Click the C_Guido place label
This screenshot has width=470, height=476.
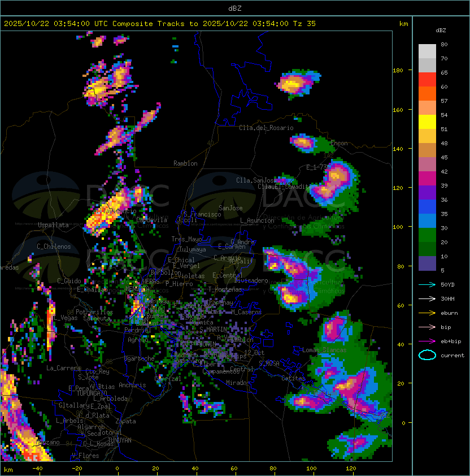pyautogui.click(x=69, y=281)
